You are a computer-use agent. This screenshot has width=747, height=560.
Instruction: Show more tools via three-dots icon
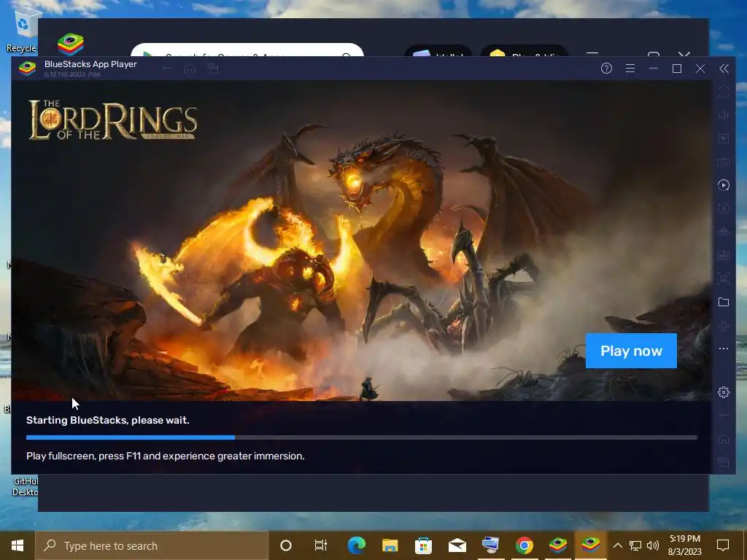(724, 349)
